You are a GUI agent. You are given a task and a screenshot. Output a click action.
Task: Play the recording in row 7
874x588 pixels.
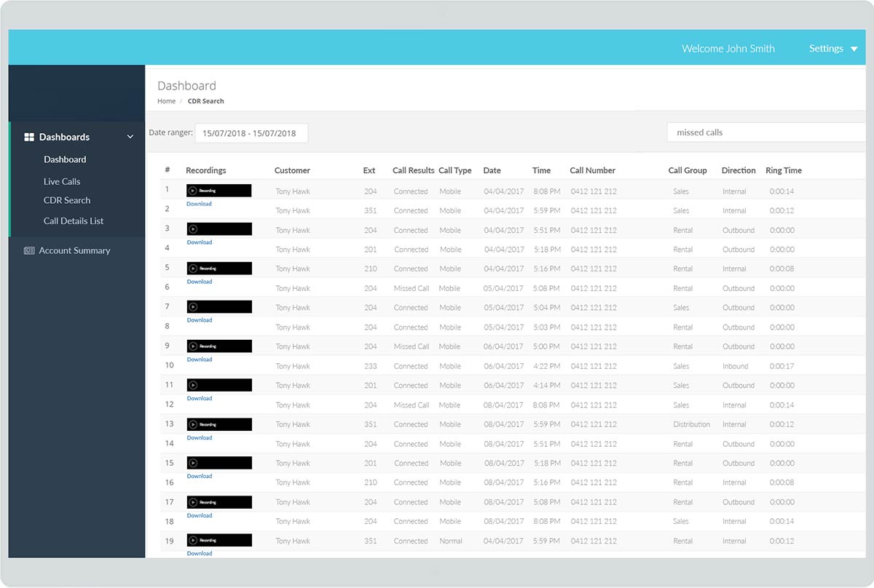tap(192, 307)
